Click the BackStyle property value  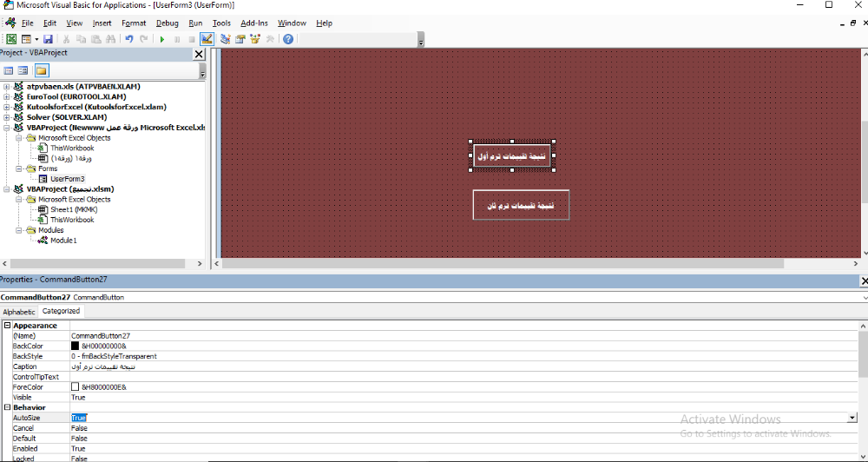tap(464, 356)
